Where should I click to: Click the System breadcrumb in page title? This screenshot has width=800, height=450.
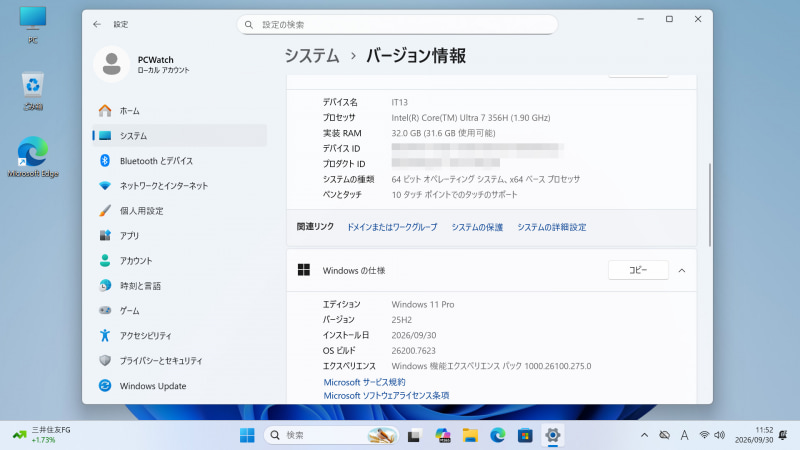coord(312,56)
